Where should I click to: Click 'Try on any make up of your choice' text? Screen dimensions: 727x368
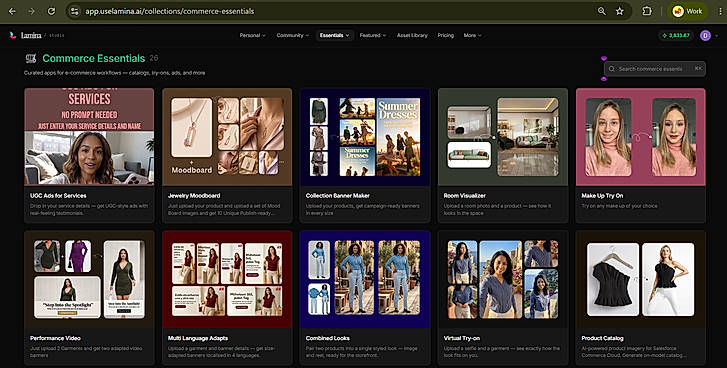pyautogui.click(x=619, y=206)
